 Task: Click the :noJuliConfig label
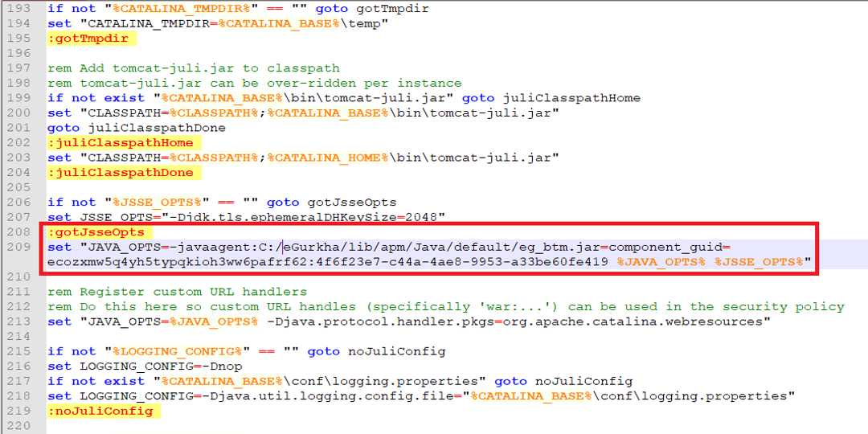pos(100,411)
